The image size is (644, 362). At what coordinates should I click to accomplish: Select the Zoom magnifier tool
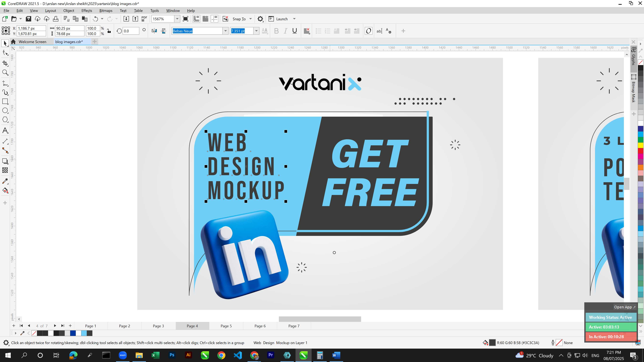pos(5,73)
